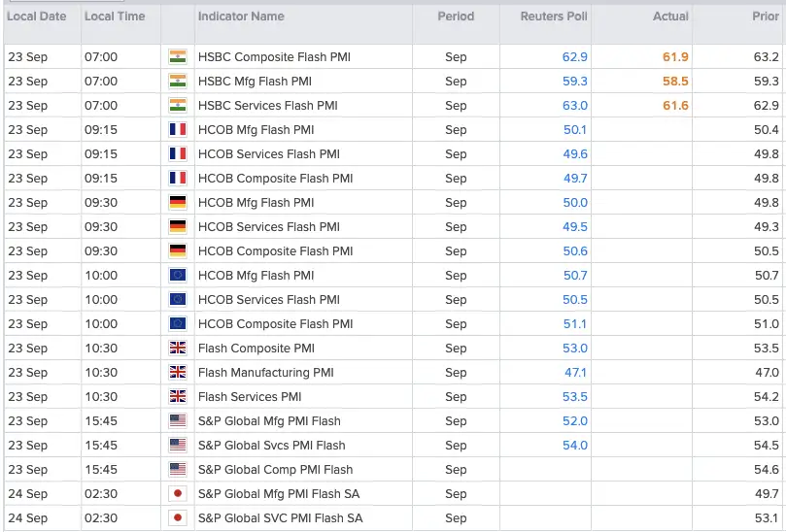Select Flash Manufacturing PMI indicator name

click(x=265, y=373)
